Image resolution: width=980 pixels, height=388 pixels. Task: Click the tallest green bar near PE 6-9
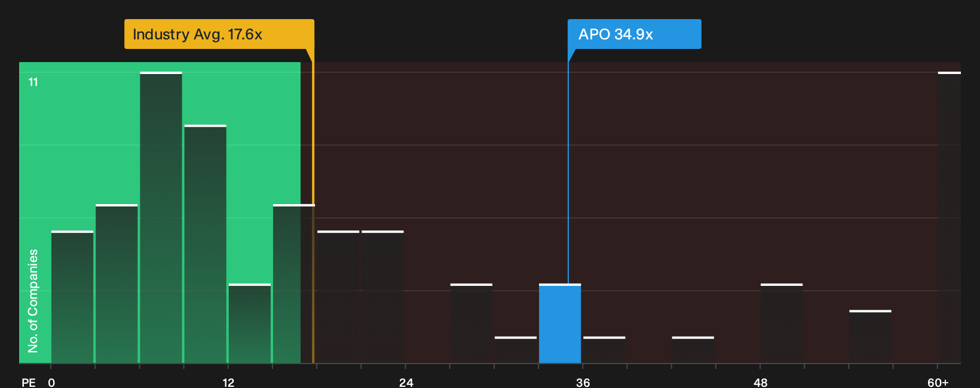pos(161,217)
